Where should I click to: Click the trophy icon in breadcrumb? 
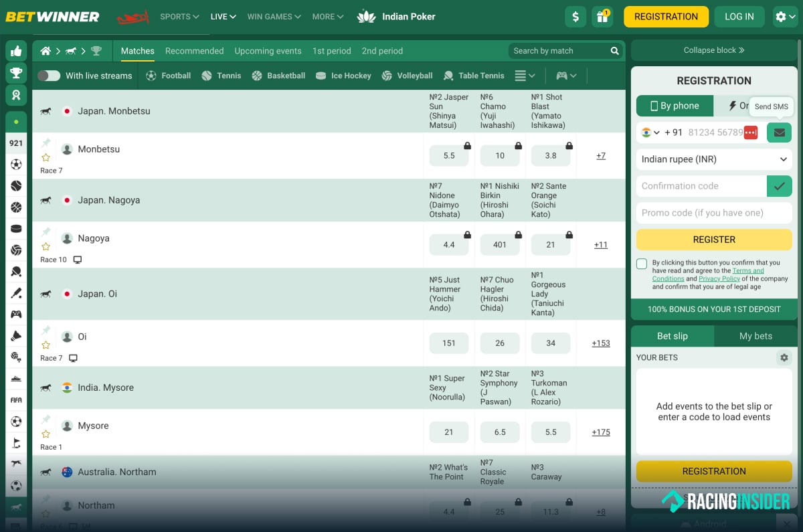pyautogui.click(x=96, y=51)
